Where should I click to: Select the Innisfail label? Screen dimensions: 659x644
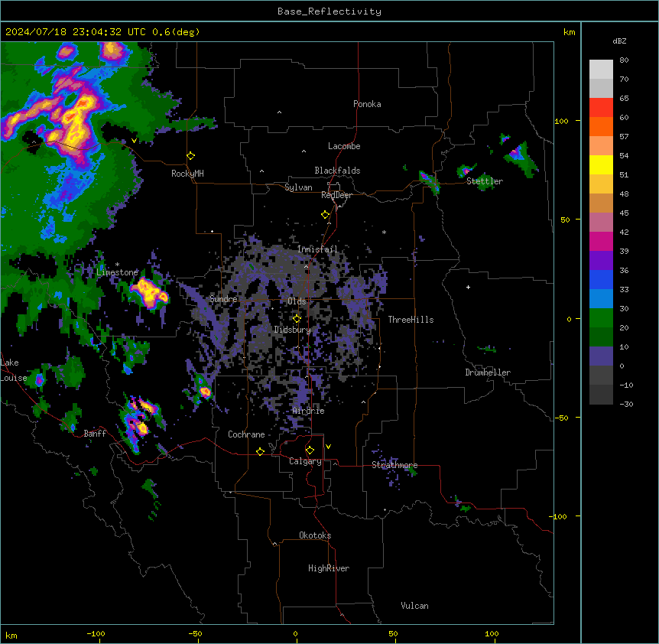[x=317, y=249]
